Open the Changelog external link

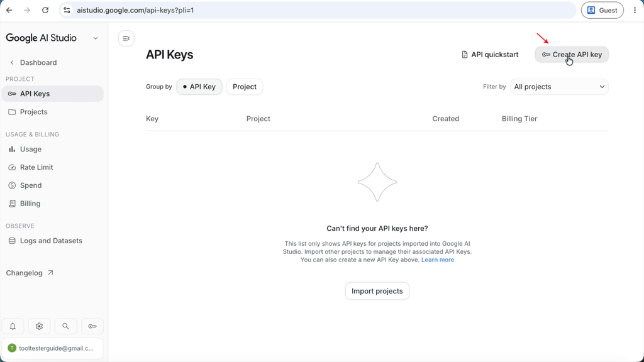30,273
